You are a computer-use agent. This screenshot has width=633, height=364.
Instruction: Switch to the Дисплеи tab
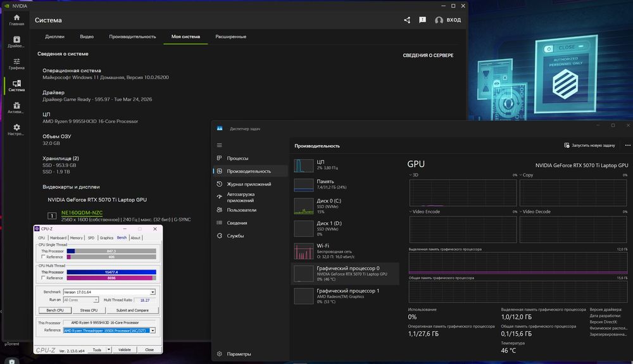(54, 36)
